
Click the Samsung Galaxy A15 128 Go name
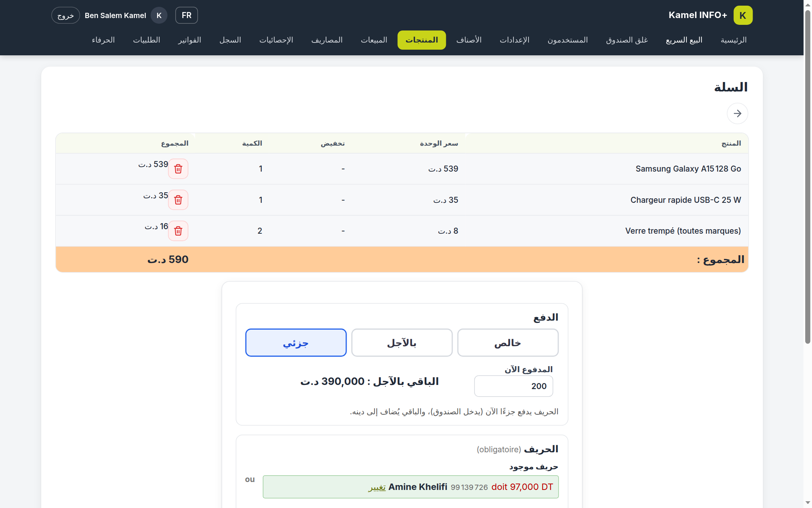(688, 169)
